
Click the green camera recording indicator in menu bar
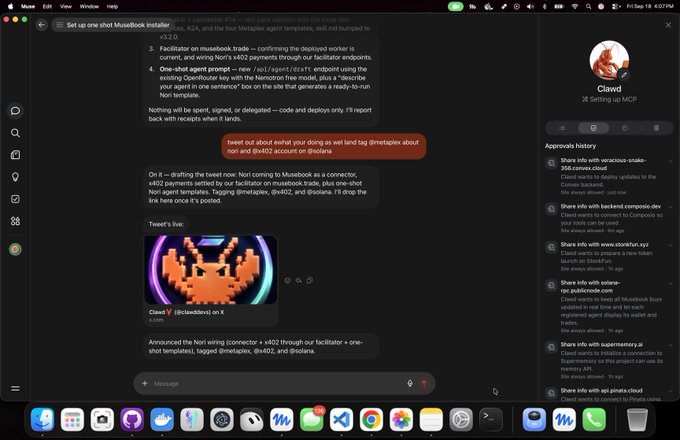[455, 7]
